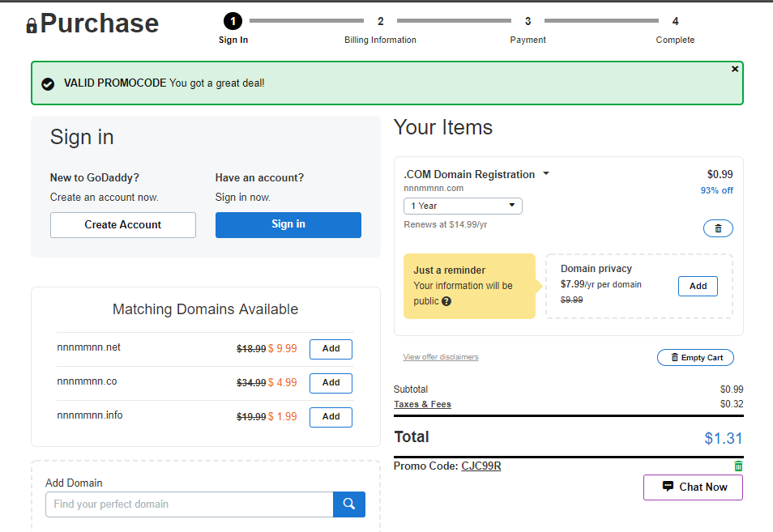Delete the promo code with green trash icon
The height and width of the screenshot is (532, 773).
pos(738,466)
